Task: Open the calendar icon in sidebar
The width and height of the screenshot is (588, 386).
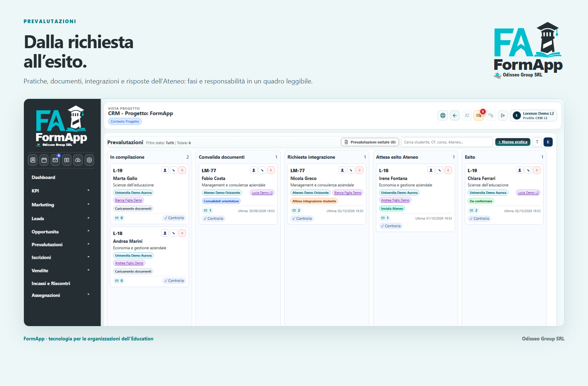Action: pyautogui.click(x=44, y=160)
